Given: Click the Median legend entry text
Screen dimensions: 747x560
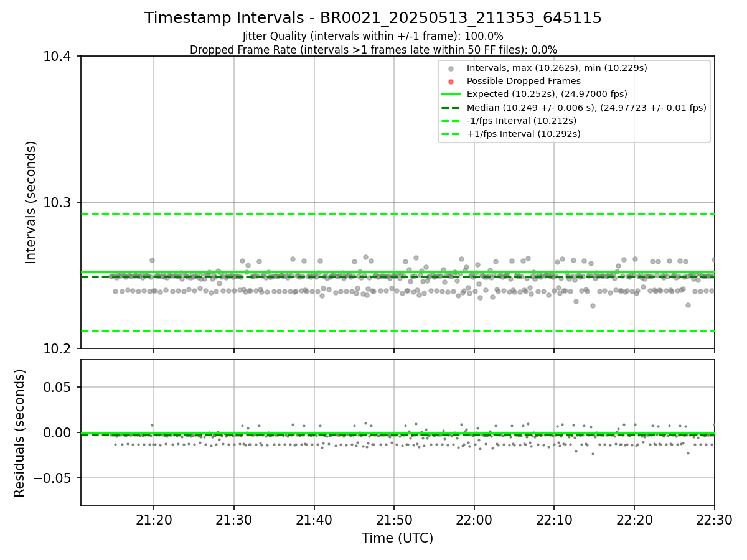Looking at the screenshot, I should click(x=586, y=108).
